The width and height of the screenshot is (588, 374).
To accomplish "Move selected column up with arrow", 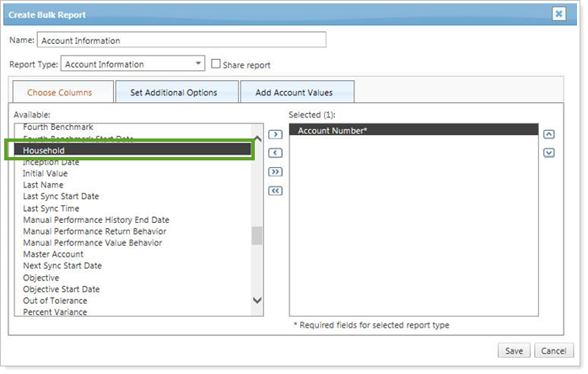I will click(x=548, y=134).
